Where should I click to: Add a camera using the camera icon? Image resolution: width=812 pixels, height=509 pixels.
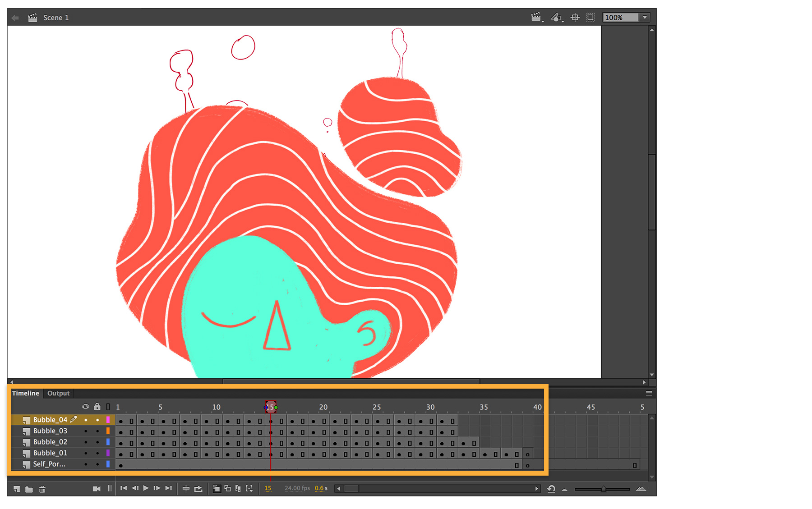(97, 488)
